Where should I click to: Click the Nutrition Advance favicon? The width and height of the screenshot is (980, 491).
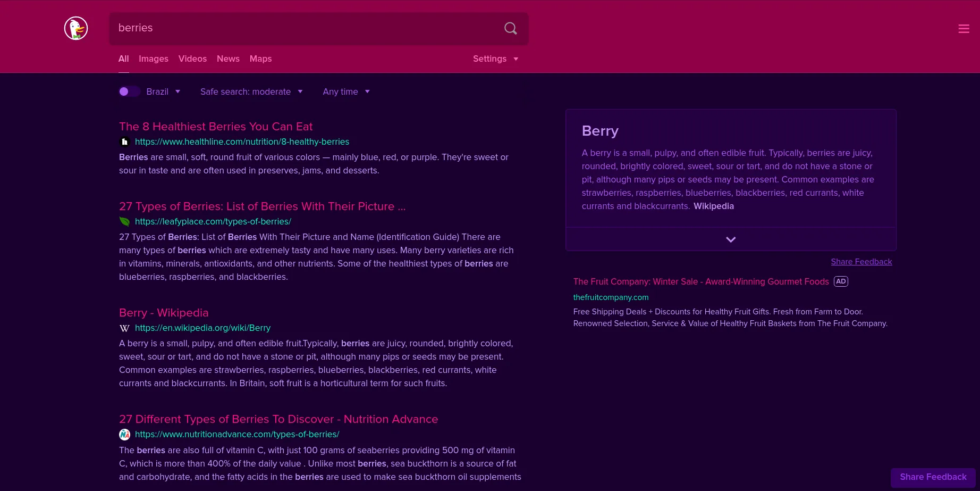click(124, 434)
